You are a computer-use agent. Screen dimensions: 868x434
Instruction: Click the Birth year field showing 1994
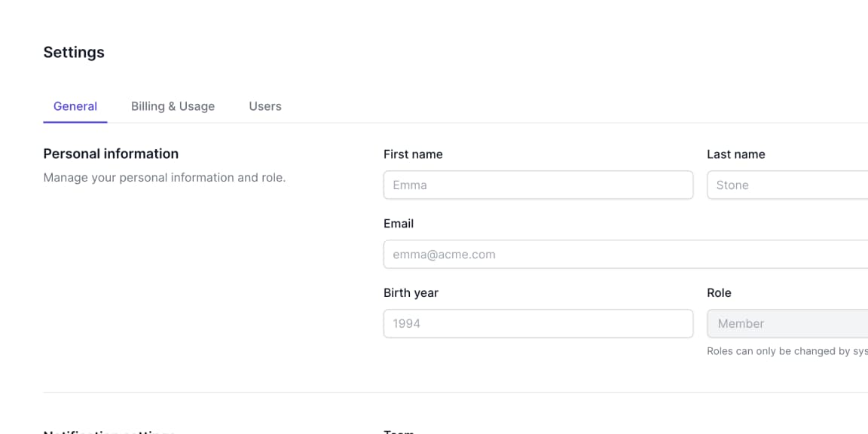pyautogui.click(x=538, y=323)
